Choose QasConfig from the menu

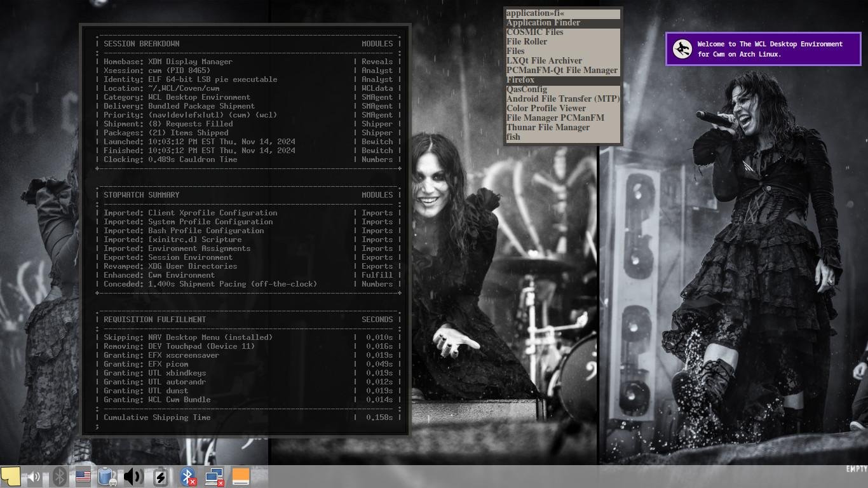coord(563,90)
